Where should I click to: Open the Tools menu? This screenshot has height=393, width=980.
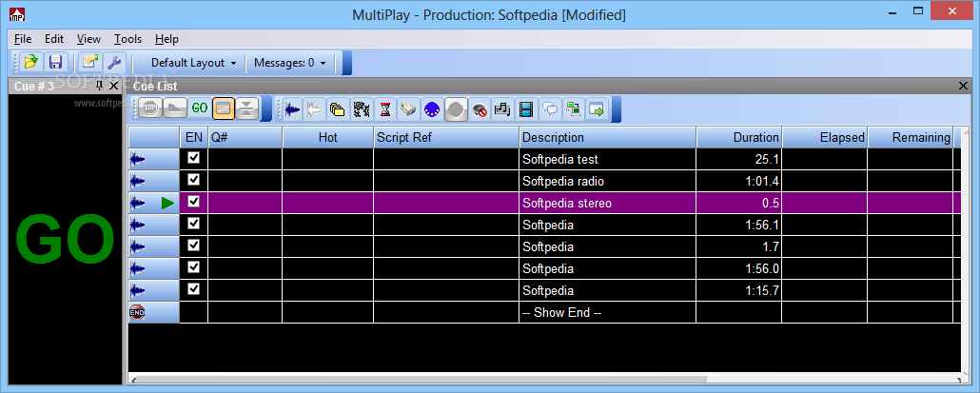tap(127, 39)
